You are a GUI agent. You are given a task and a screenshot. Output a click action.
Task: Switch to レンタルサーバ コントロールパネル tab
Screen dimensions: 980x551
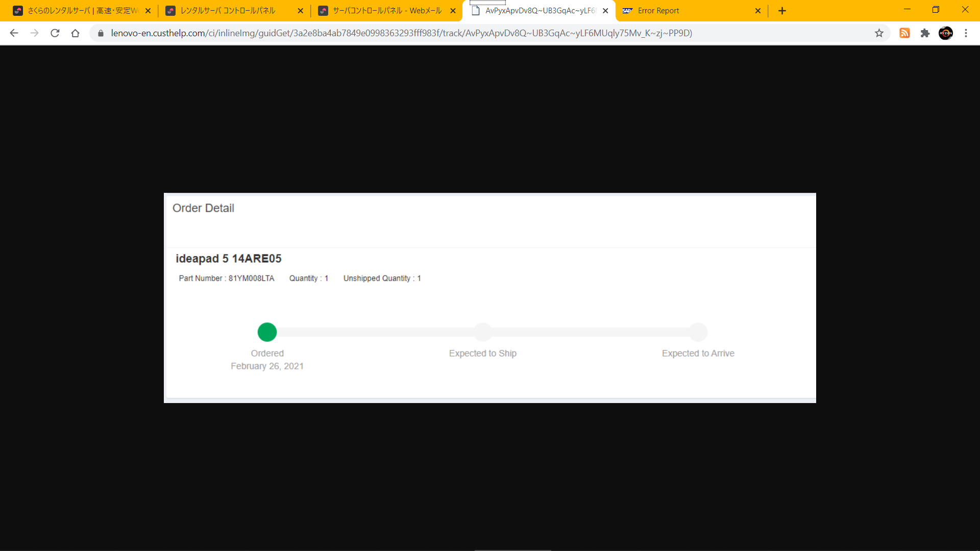tap(234, 11)
